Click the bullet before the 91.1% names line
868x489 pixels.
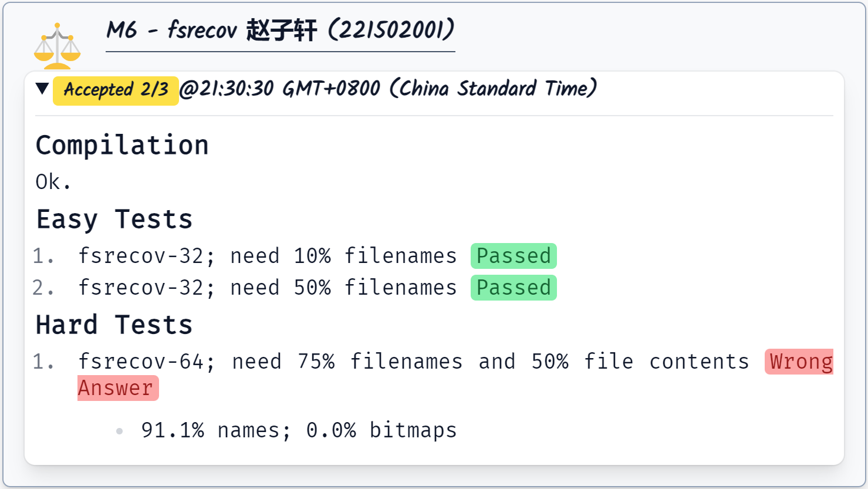tap(120, 431)
